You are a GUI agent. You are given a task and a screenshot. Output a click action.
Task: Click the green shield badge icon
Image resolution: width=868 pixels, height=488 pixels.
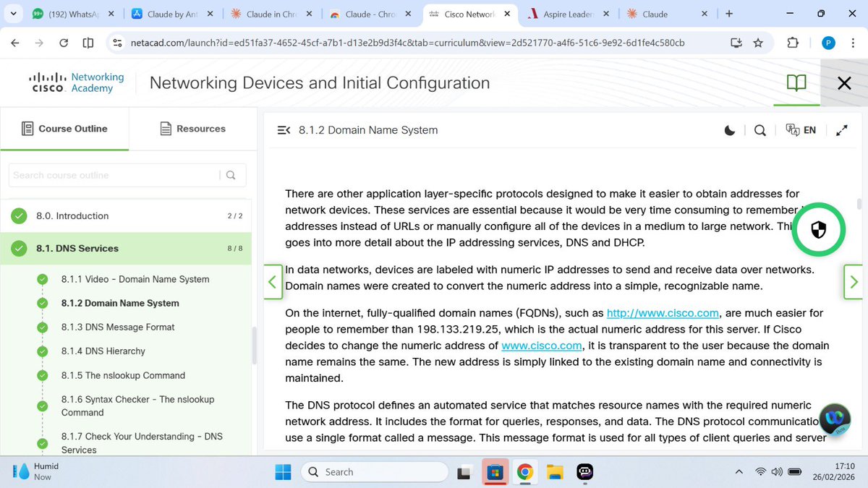click(x=818, y=231)
